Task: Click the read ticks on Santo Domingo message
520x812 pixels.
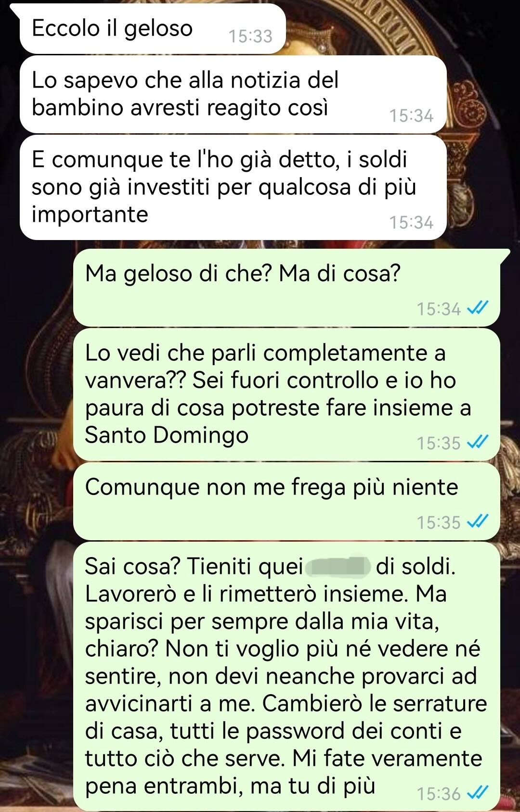Action: (478, 442)
